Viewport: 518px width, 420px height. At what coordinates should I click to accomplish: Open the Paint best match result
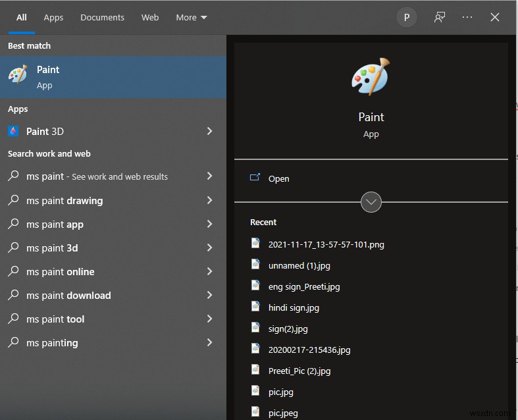(x=113, y=77)
